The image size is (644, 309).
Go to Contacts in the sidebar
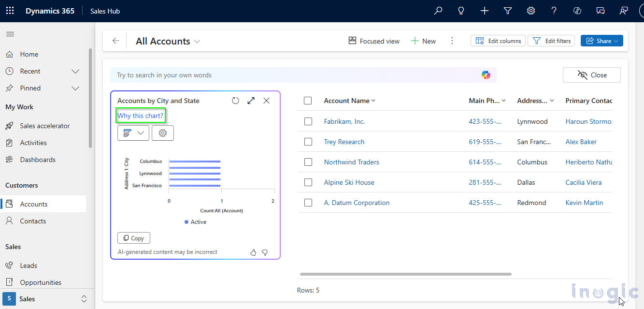click(33, 221)
